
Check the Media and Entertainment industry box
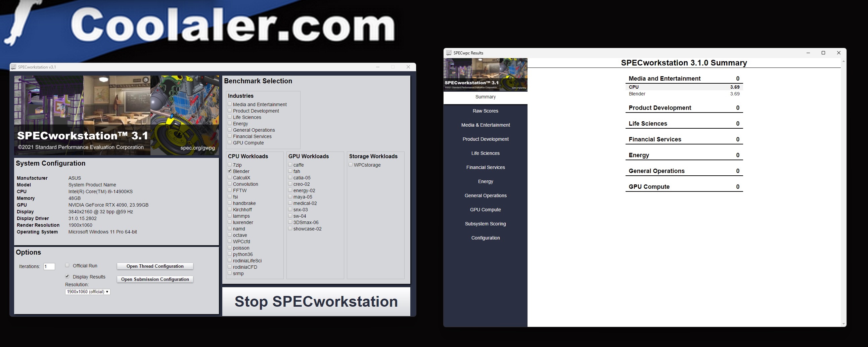coord(230,104)
